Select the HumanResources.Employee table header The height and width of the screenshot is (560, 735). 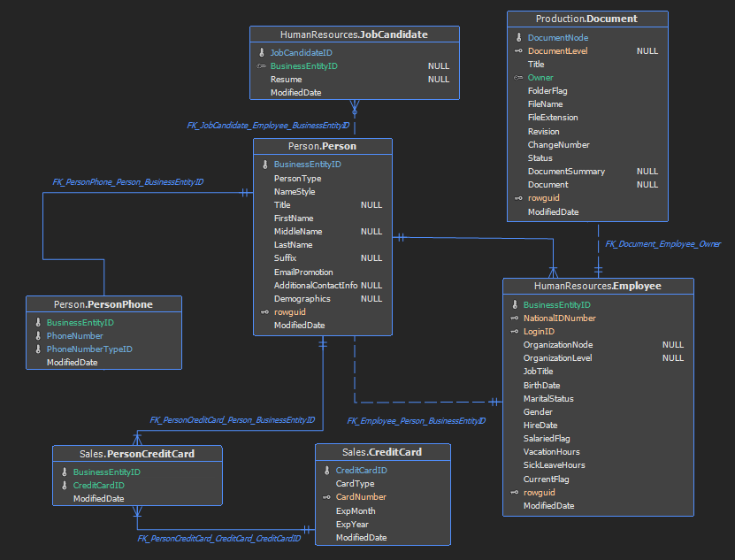pyautogui.click(x=598, y=286)
